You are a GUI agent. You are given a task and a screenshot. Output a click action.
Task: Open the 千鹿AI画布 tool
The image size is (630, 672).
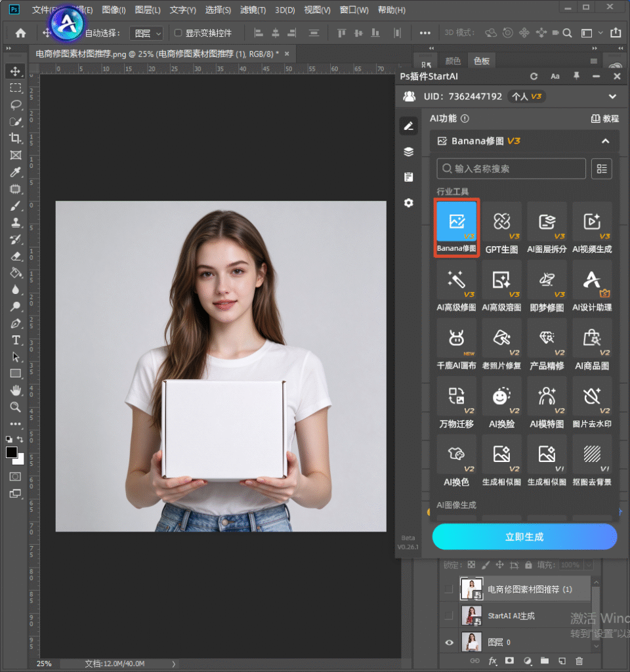(x=457, y=344)
